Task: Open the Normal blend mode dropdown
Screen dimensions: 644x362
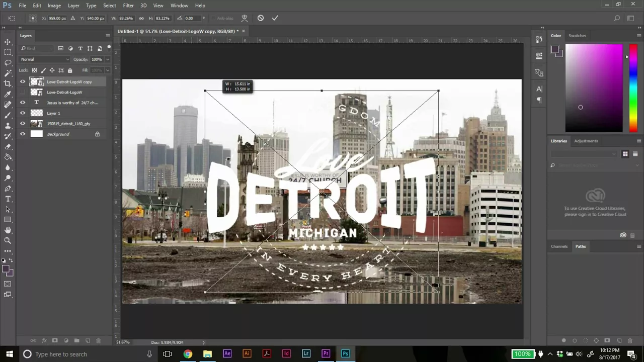Action: (x=44, y=59)
